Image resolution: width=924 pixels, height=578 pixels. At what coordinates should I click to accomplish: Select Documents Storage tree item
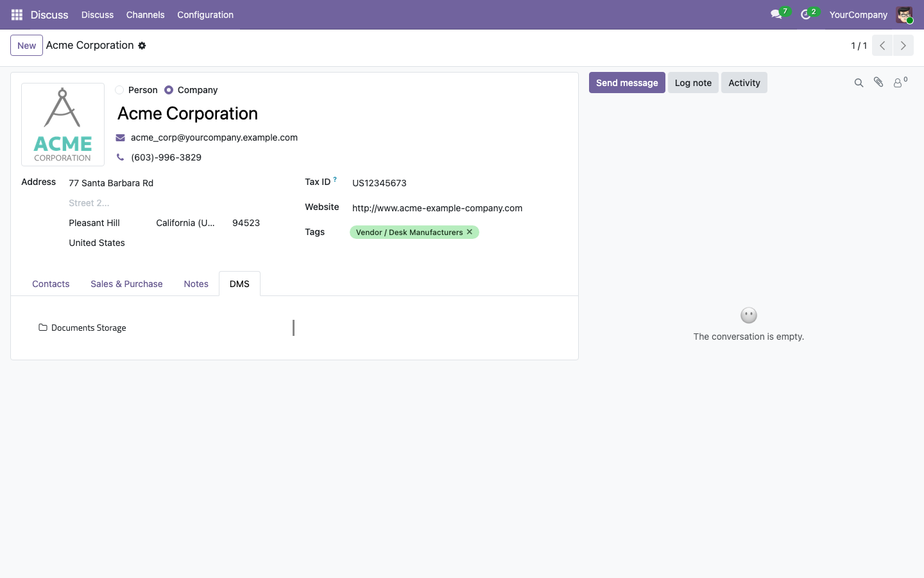[x=89, y=328]
